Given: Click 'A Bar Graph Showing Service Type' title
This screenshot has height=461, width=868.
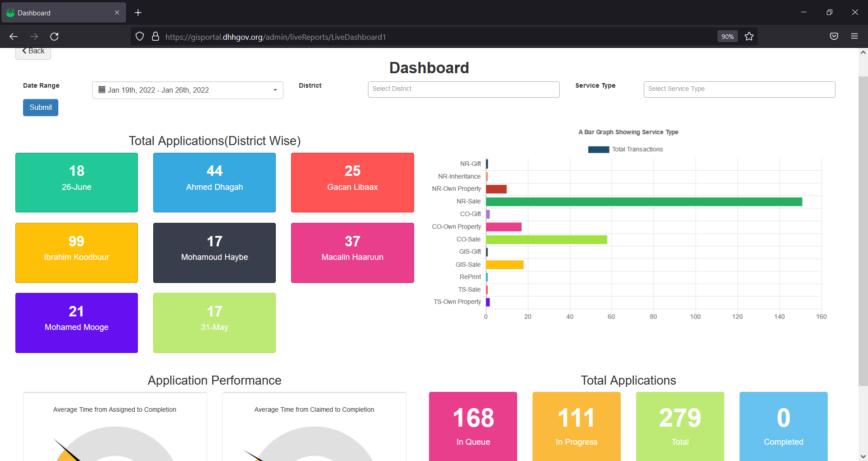Looking at the screenshot, I should pos(628,132).
